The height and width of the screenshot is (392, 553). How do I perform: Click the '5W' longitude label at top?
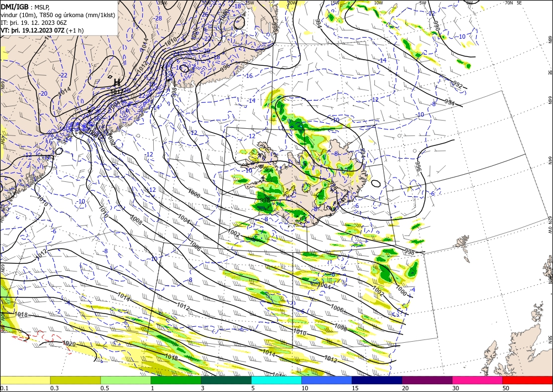click(422, 3)
